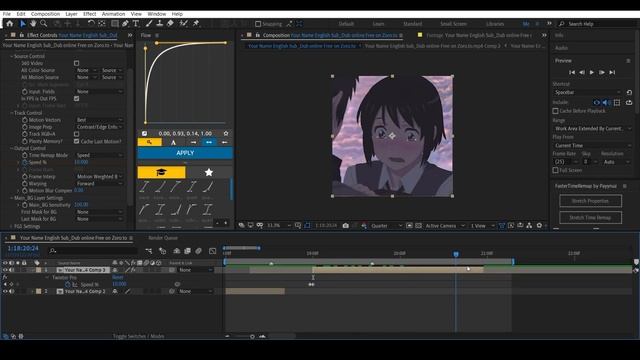This screenshot has width=640, height=360.
Task: Select the Clone Stamp tool
Action: [x=160, y=24]
